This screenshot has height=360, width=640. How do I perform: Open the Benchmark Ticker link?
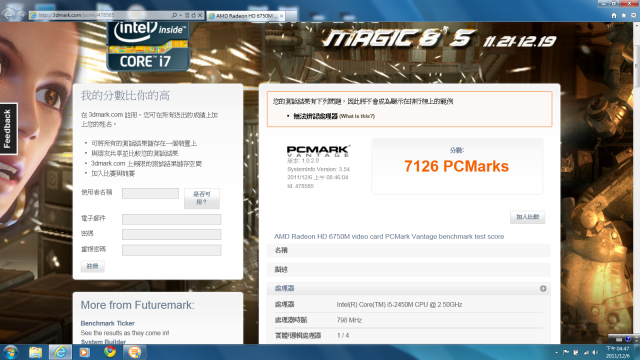coord(107,323)
